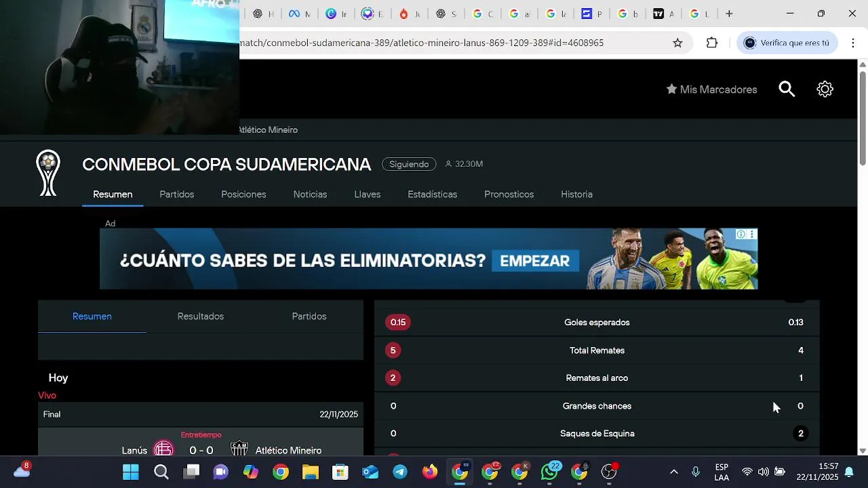Switch to Partidos tab in left panel
The image size is (868, 488).
coord(309,317)
